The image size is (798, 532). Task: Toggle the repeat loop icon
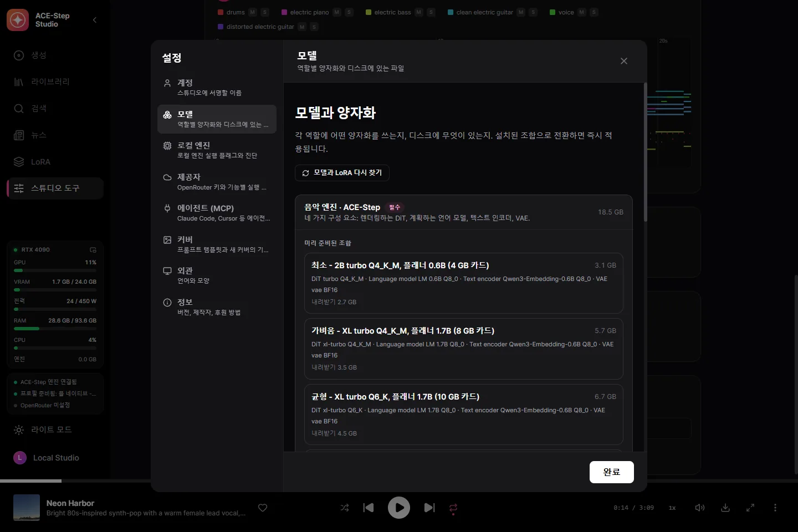point(453,508)
